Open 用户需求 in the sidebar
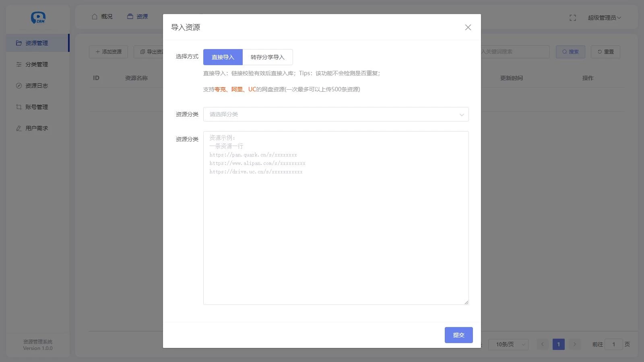Screen dimensions: 644x362 37,128
